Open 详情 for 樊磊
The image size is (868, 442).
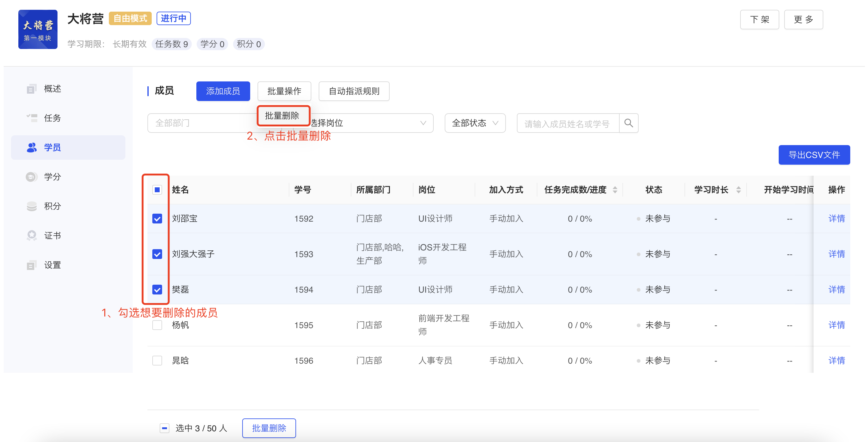[x=836, y=289]
